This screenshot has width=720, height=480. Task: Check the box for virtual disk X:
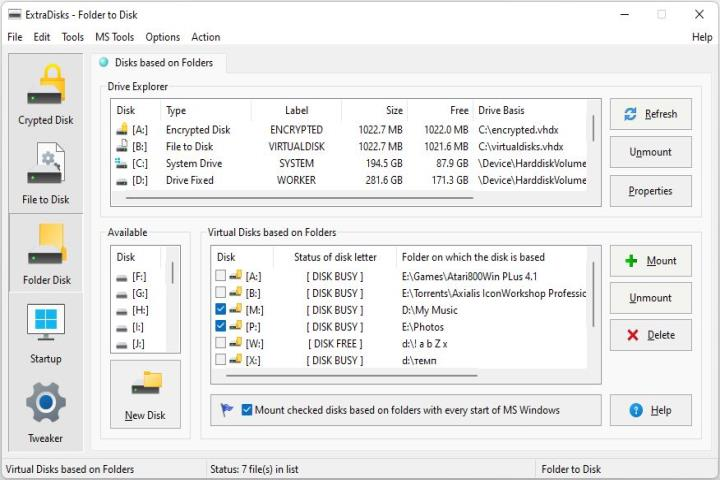tap(220, 359)
